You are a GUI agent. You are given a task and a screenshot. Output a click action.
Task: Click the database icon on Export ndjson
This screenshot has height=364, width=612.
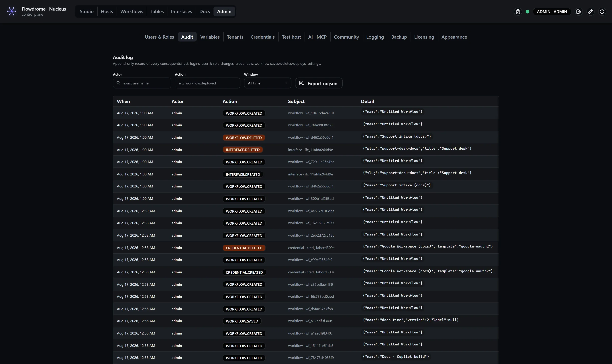coord(301,83)
